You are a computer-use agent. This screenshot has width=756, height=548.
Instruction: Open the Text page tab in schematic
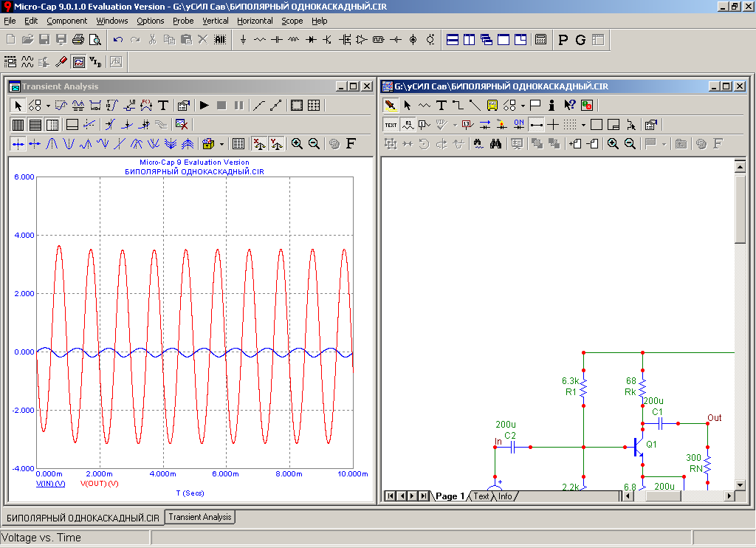point(481,496)
